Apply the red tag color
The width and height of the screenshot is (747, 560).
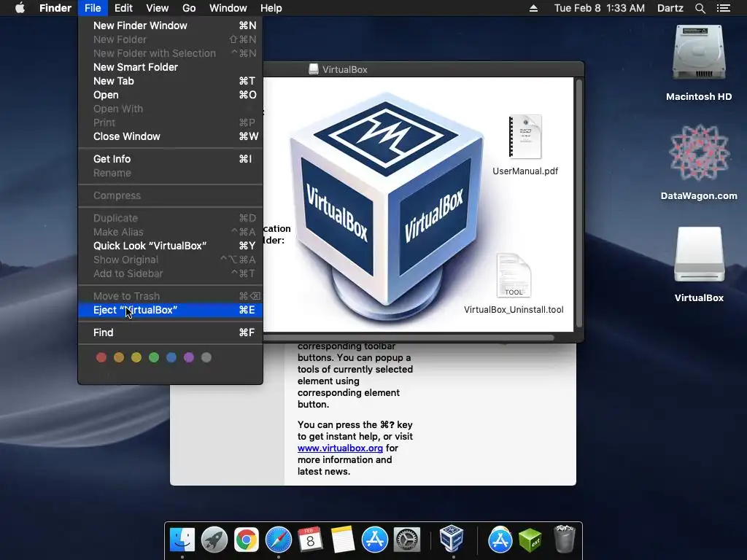coord(101,357)
